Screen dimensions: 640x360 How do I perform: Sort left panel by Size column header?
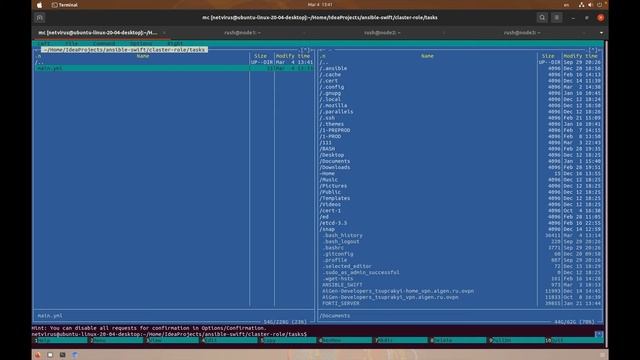(x=260, y=56)
